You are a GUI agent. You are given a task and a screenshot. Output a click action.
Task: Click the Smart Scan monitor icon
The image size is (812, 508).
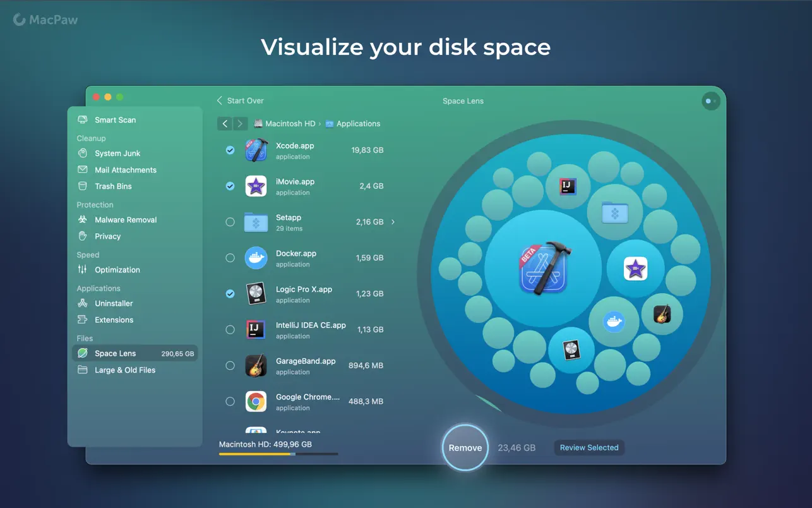[82, 120]
